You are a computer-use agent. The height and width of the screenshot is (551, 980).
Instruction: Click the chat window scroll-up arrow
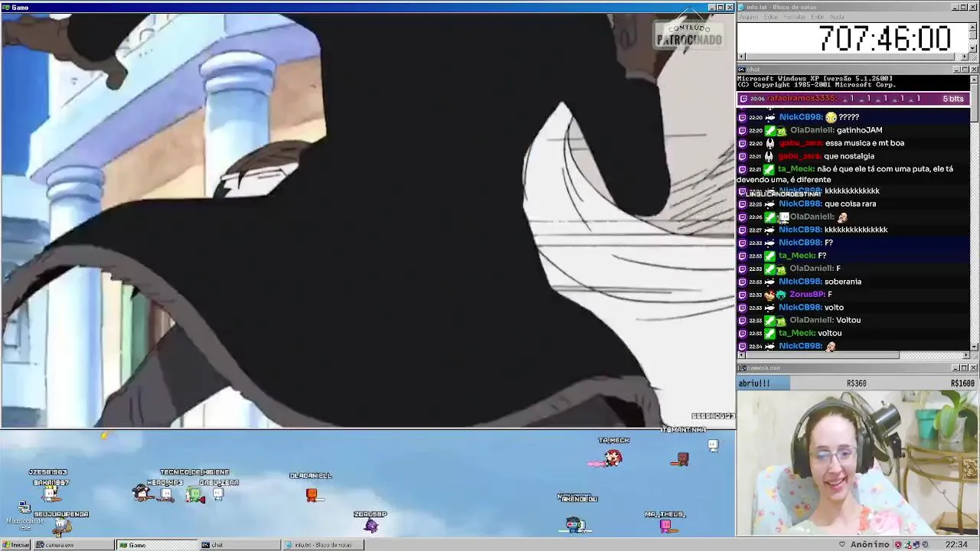pyautogui.click(x=975, y=78)
